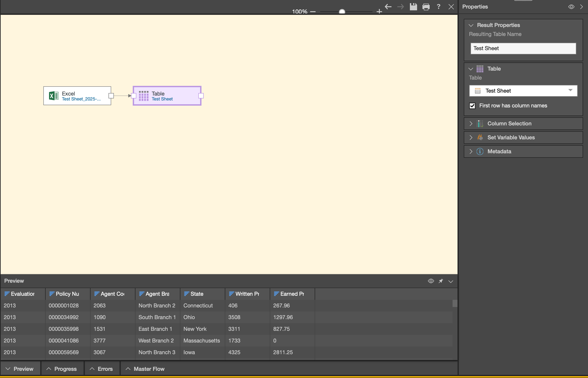This screenshot has width=588, height=378.
Task: Collapse the Result Properties section
Action: pos(471,25)
